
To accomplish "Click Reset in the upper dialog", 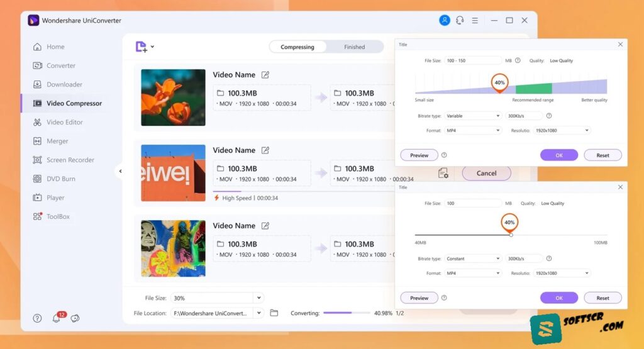I will pos(602,155).
